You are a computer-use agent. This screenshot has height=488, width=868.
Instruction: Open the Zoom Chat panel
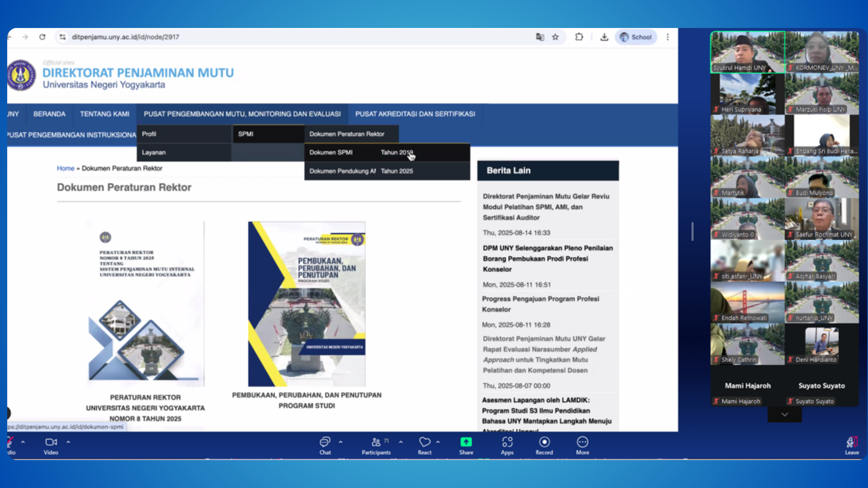325,445
